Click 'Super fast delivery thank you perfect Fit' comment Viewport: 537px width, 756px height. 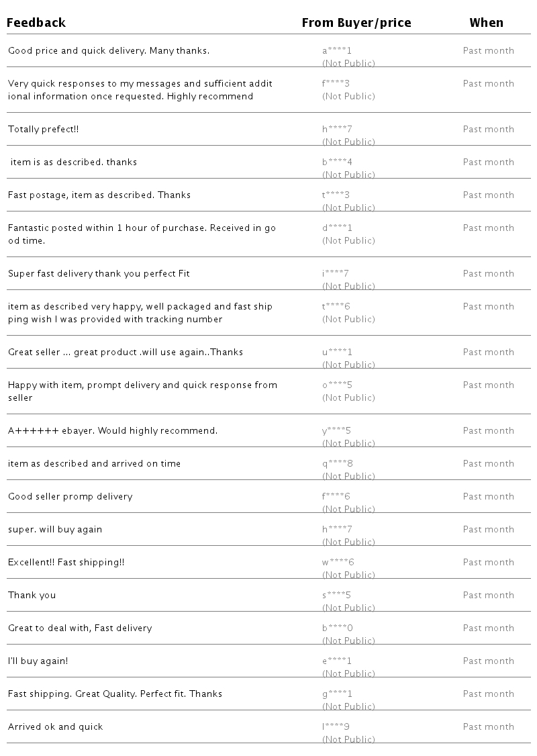click(99, 274)
